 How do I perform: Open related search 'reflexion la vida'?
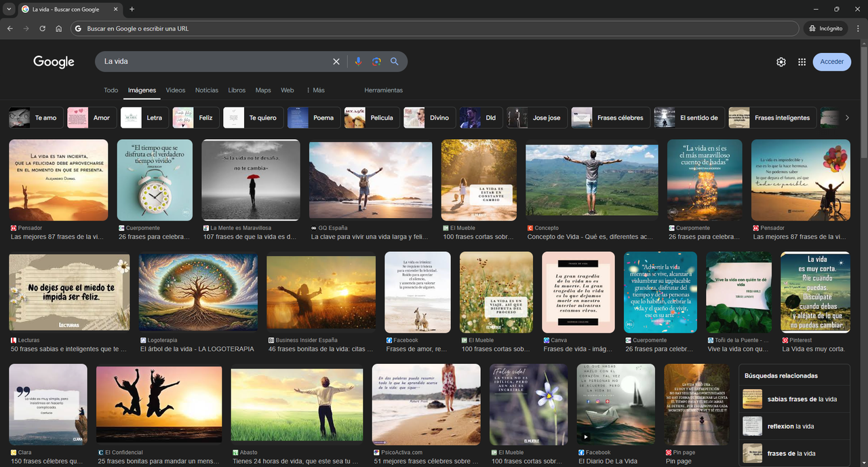(x=794, y=426)
